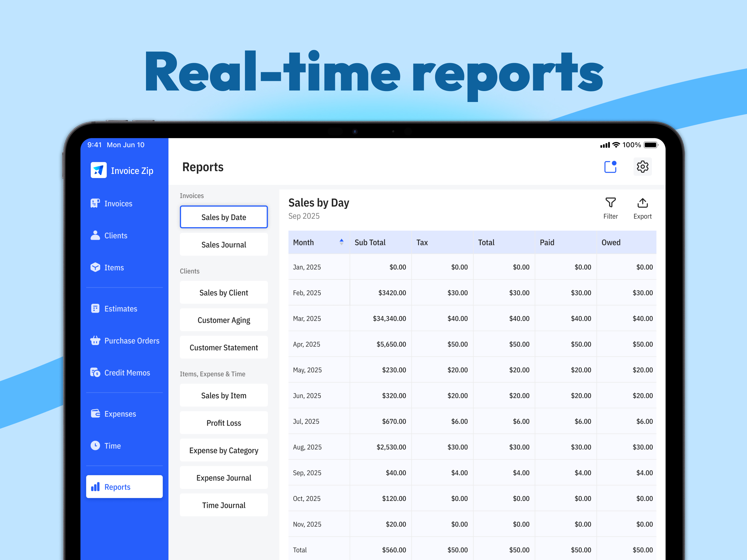Image resolution: width=747 pixels, height=560 pixels.
Task: Click the Filter funnel icon
Action: [611, 203]
